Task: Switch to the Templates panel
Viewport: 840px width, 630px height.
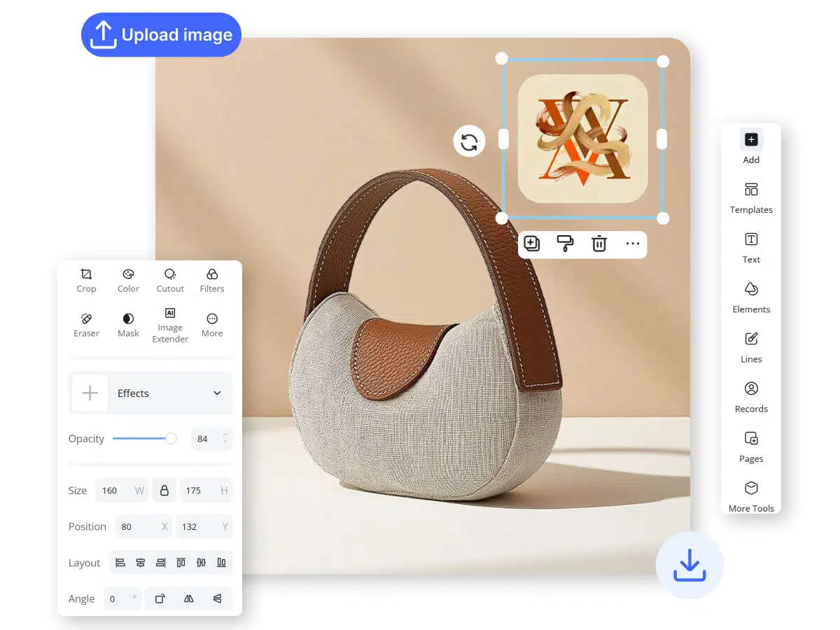Action: [750, 198]
